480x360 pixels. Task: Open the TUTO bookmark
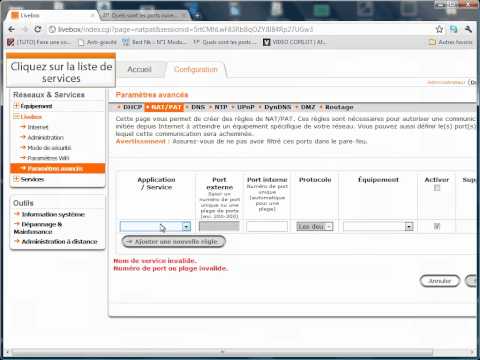pyautogui.click(x=39, y=42)
